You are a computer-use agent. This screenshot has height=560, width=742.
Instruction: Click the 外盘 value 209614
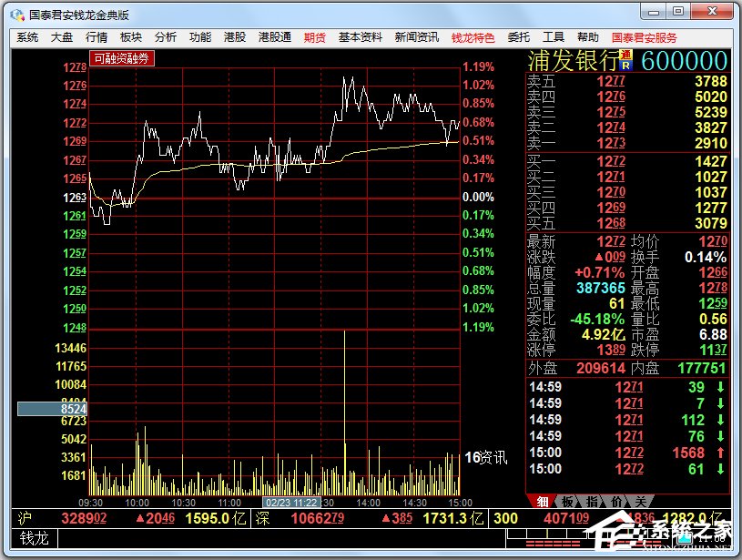pyautogui.click(x=601, y=368)
